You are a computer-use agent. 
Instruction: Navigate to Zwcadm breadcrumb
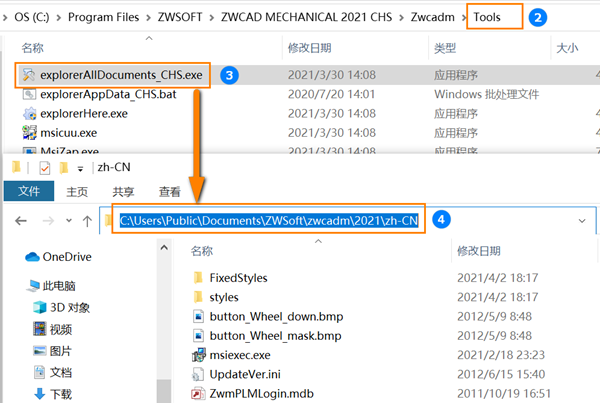(432, 17)
